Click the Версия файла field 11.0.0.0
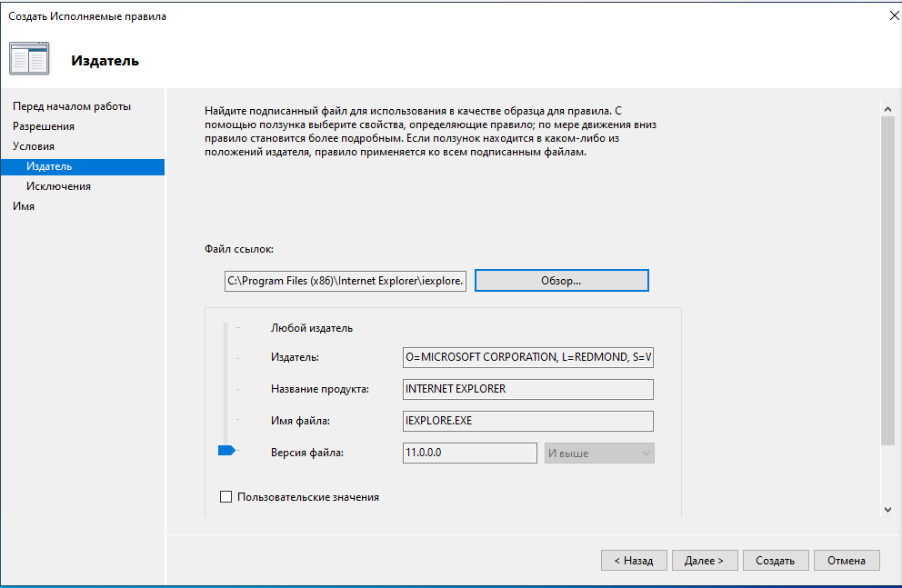 pyautogui.click(x=470, y=453)
